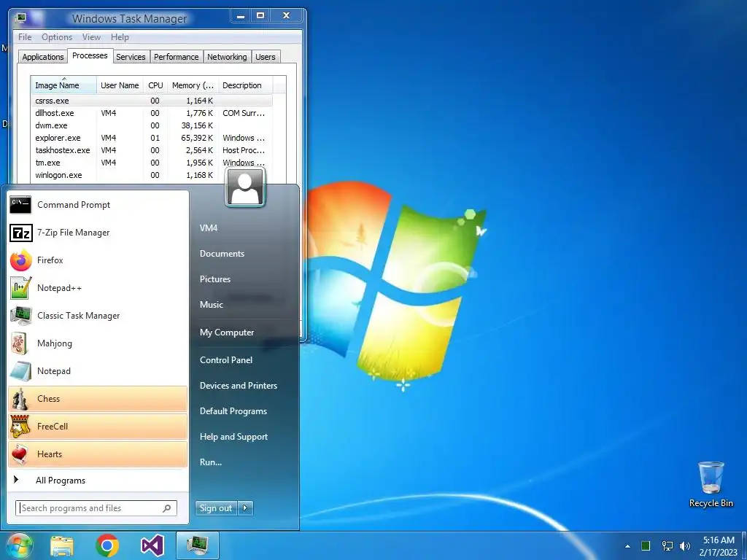
Task: Open Classic Task Manager shortcut
Action: pyautogui.click(x=98, y=315)
